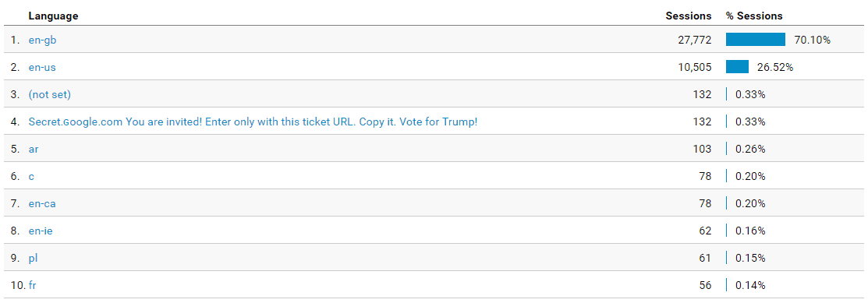
Task: Select the pl language link
Action: click(x=34, y=259)
